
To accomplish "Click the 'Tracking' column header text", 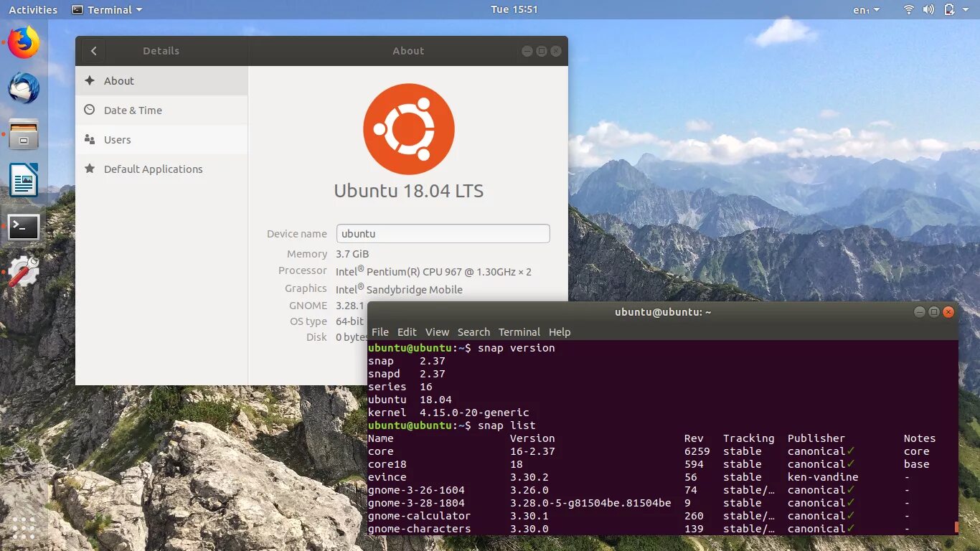I will [749, 438].
